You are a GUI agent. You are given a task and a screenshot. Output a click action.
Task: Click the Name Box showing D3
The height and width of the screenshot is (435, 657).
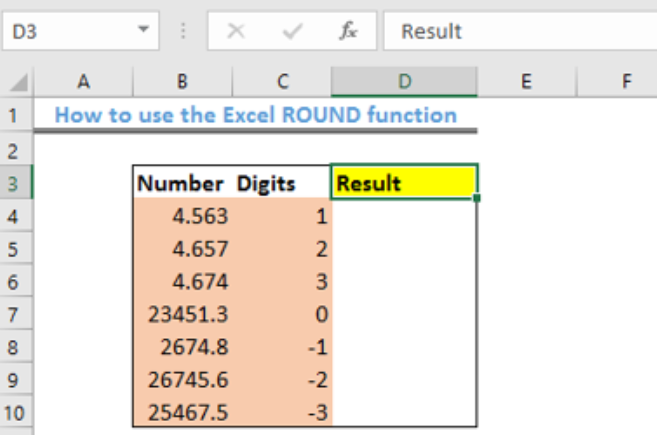(x=80, y=31)
